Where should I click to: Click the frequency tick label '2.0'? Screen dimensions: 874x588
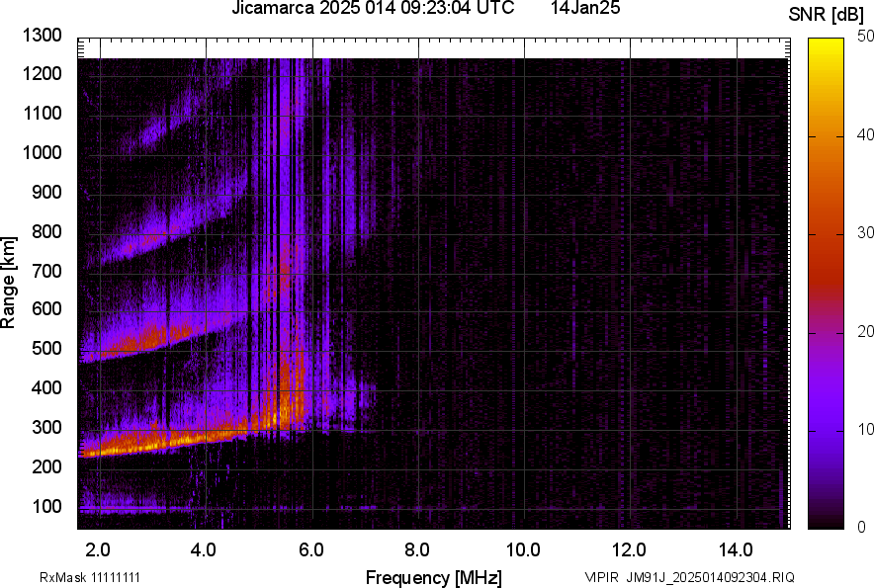coord(98,550)
